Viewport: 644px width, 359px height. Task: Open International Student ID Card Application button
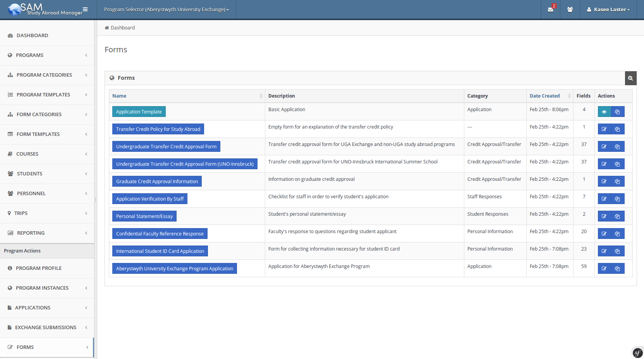160,251
